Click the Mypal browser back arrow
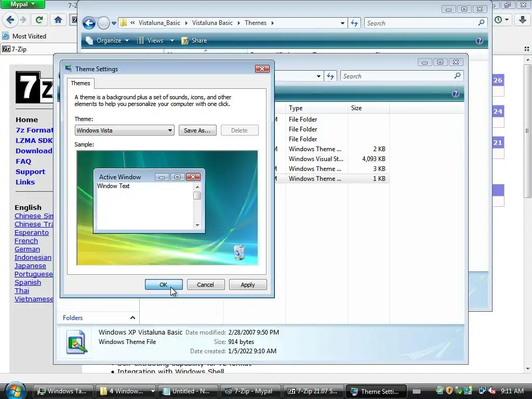Viewport: 532px width, 399px height. (10, 20)
